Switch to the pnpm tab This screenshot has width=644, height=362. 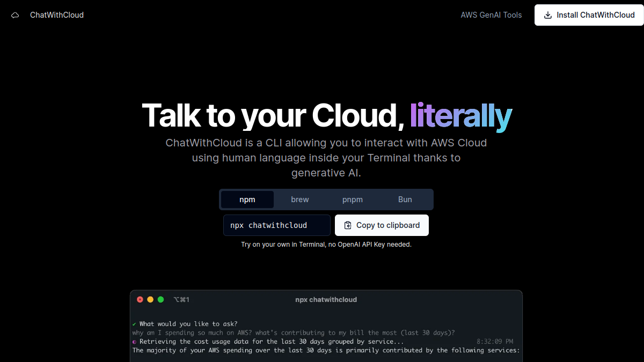click(x=353, y=200)
